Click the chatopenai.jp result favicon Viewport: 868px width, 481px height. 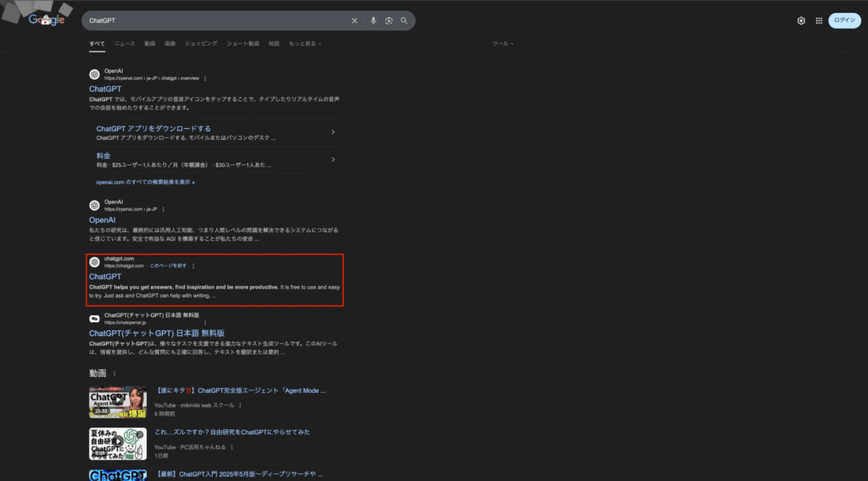95,319
